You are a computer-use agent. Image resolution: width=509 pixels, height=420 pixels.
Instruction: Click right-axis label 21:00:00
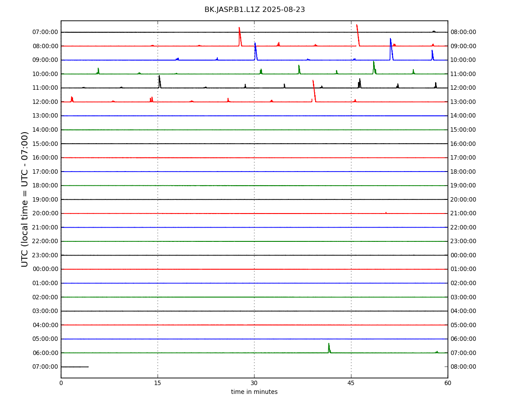(x=463, y=214)
